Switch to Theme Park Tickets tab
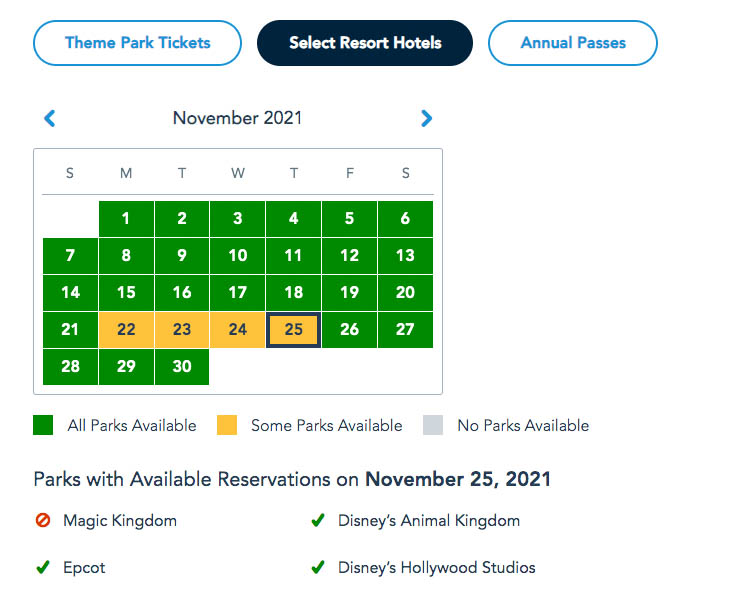The image size is (730, 615). (x=137, y=43)
